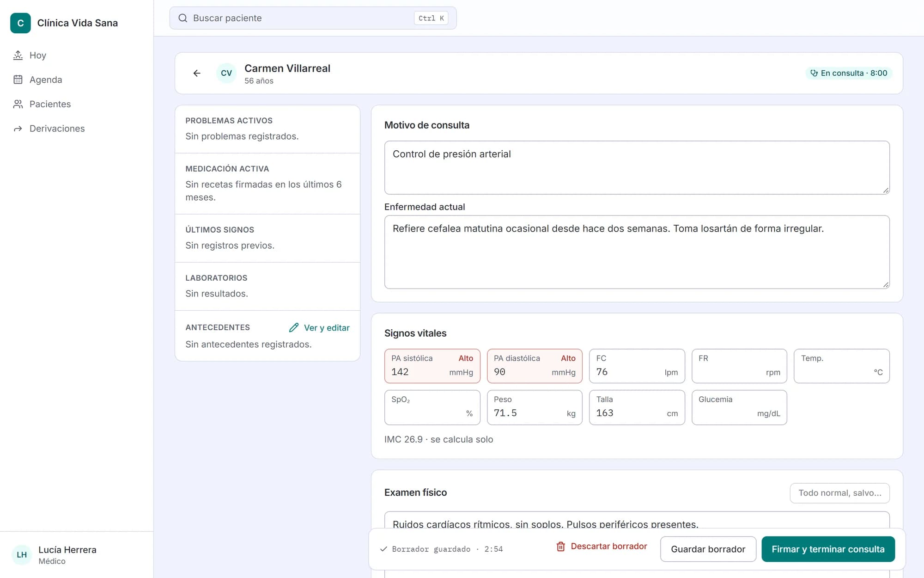Click the Agenda calendar icon
Image resolution: width=924 pixels, height=578 pixels.
18,80
